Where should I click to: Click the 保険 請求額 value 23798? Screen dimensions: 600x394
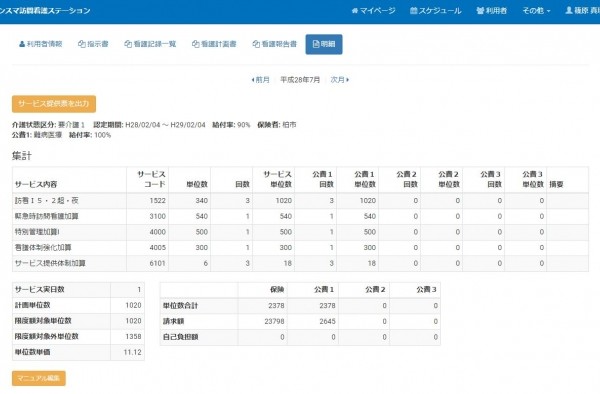pos(274,322)
